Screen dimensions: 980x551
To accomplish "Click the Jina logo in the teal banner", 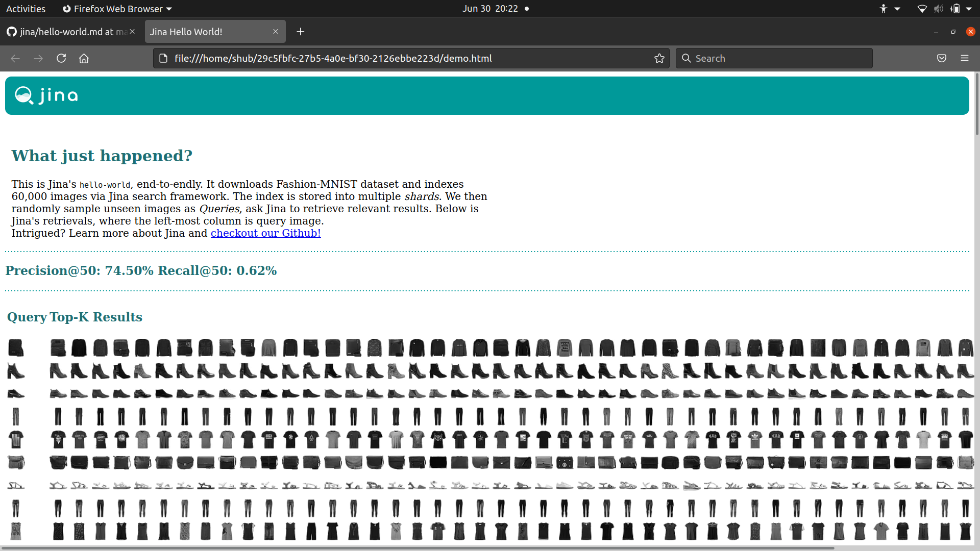I will [x=46, y=95].
